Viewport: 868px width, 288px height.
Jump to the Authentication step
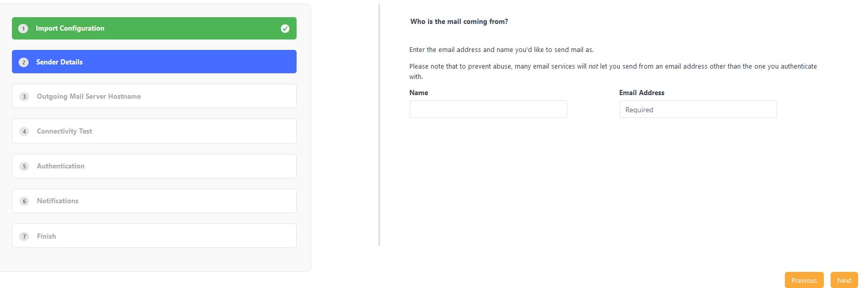[154, 166]
